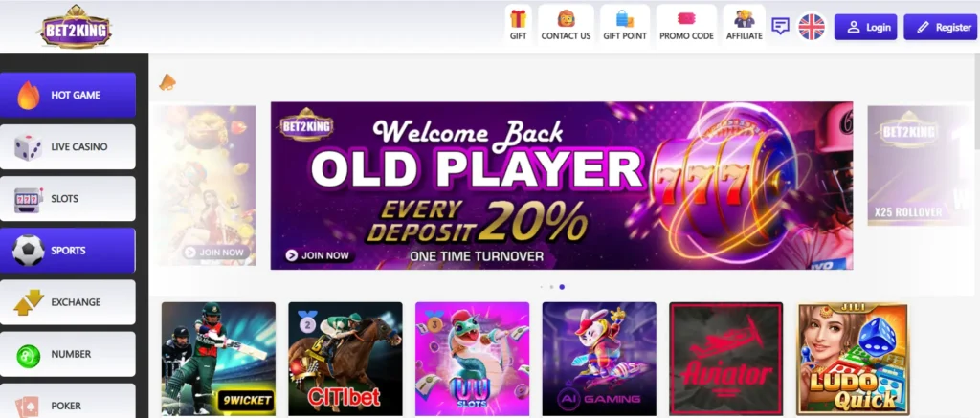This screenshot has height=418, width=980.
Task: Select Live Casino in sidebar
Action: coord(68,147)
